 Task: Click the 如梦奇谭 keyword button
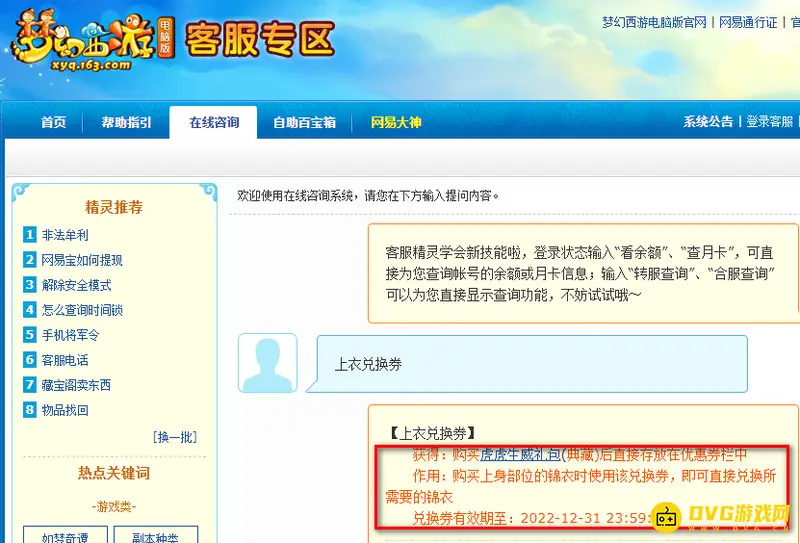pos(65,535)
